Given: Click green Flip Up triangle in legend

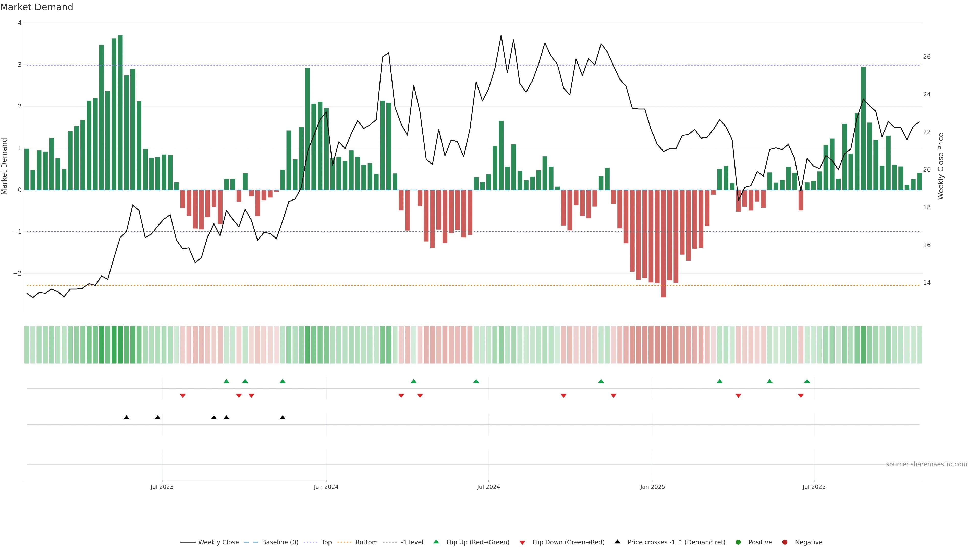Looking at the screenshot, I should point(436,542).
